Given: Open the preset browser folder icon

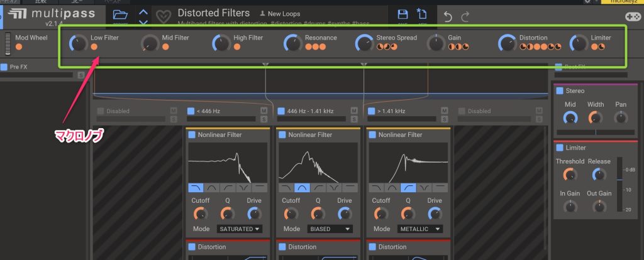Looking at the screenshot, I should click(118, 14).
